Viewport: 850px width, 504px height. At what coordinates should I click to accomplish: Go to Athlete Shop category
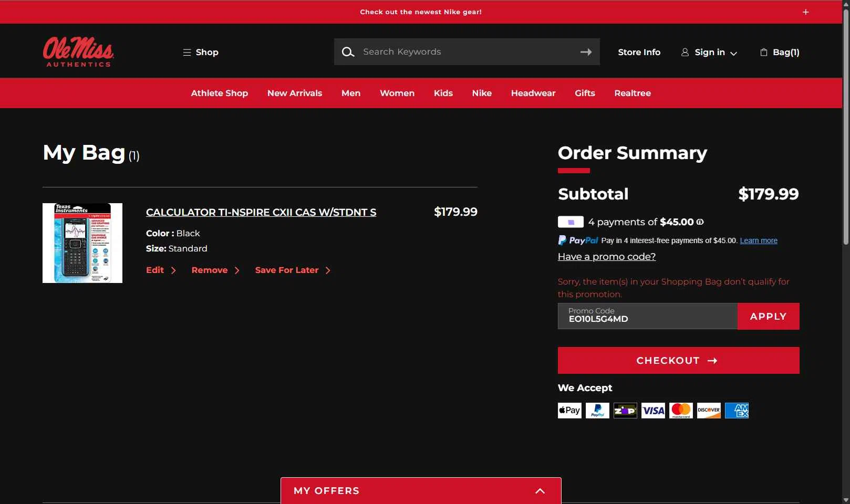coord(219,93)
